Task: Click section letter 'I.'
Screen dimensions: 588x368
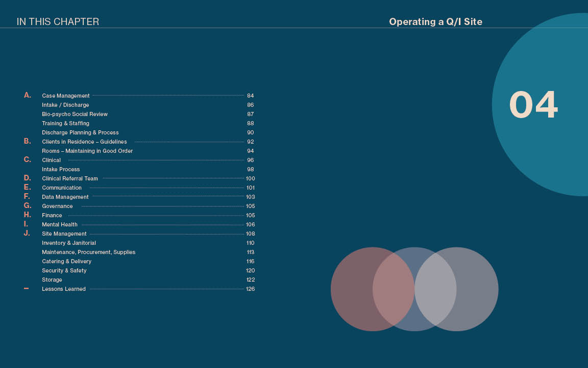Action: [26, 224]
